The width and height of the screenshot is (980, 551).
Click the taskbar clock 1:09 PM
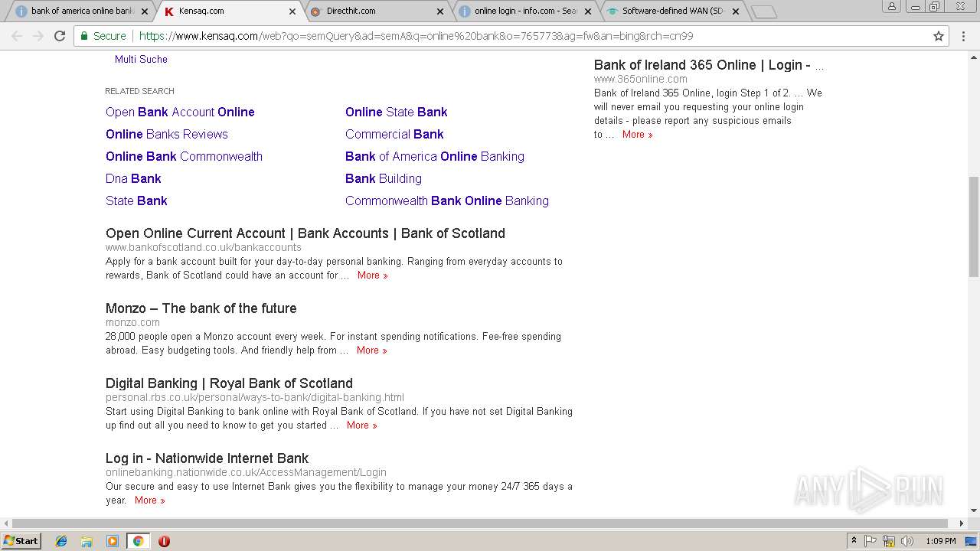click(940, 541)
